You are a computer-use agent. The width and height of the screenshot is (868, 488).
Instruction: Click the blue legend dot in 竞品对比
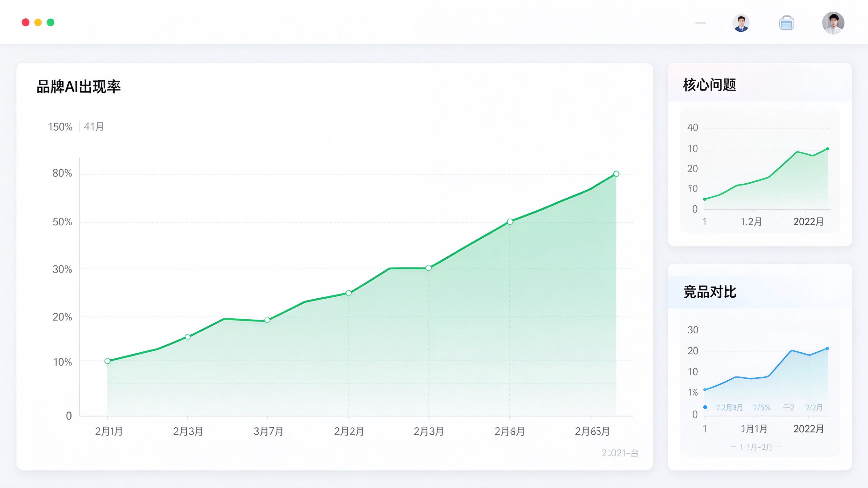(705, 407)
